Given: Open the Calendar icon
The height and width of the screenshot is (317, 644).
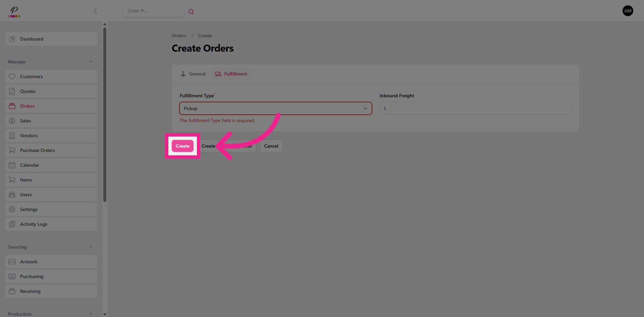Looking at the screenshot, I should pos(12,165).
